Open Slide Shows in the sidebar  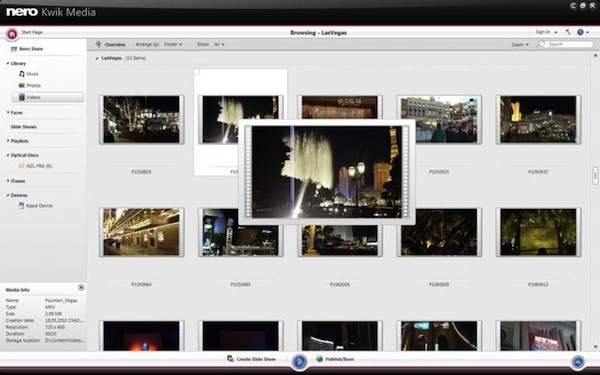tap(23, 127)
